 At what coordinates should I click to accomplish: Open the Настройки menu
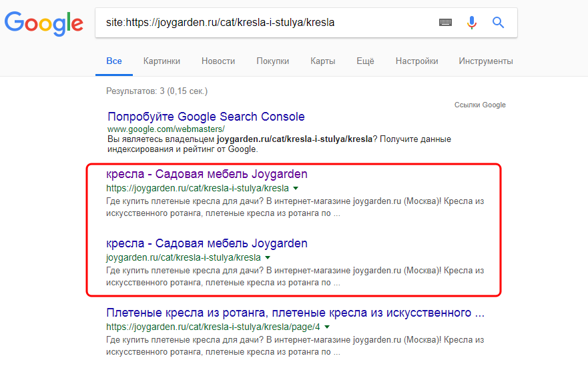[416, 61]
